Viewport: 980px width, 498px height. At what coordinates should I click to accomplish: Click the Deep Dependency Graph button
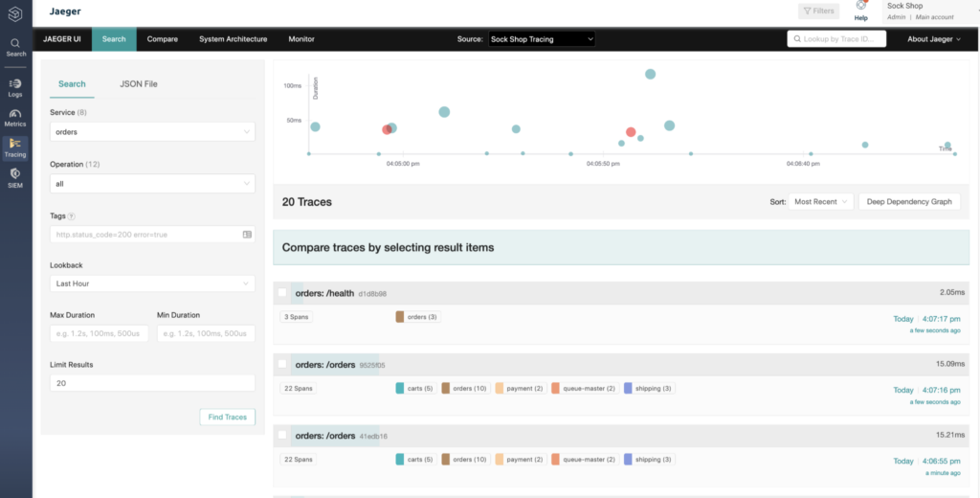click(x=909, y=201)
